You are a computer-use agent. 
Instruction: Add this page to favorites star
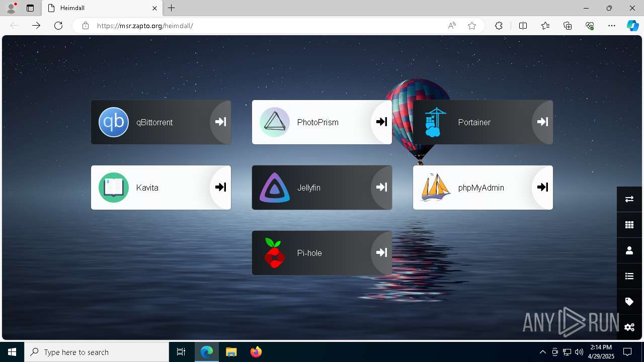pos(472,26)
